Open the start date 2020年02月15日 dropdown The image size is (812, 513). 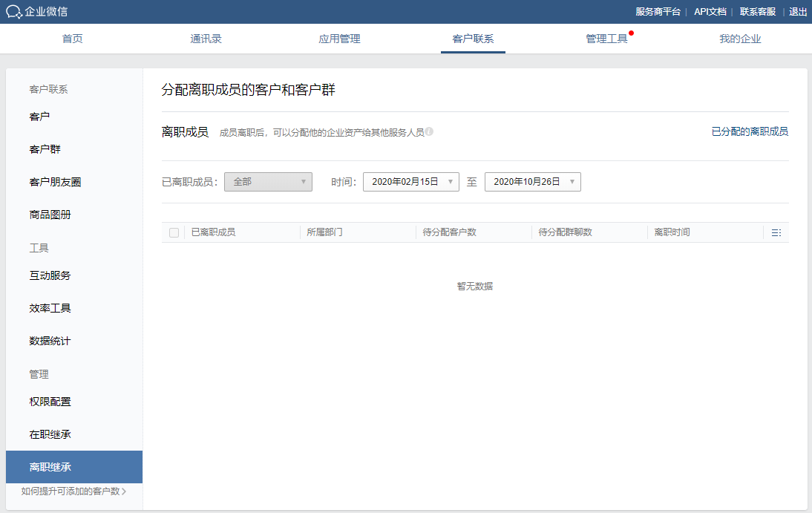pyautogui.click(x=410, y=182)
